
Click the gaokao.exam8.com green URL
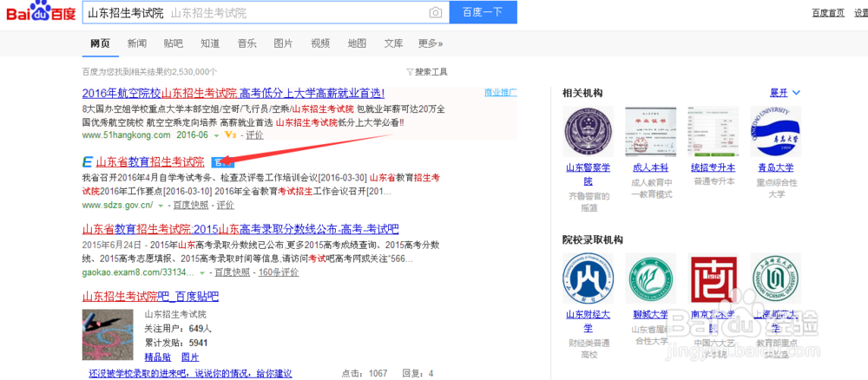click(x=138, y=272)
